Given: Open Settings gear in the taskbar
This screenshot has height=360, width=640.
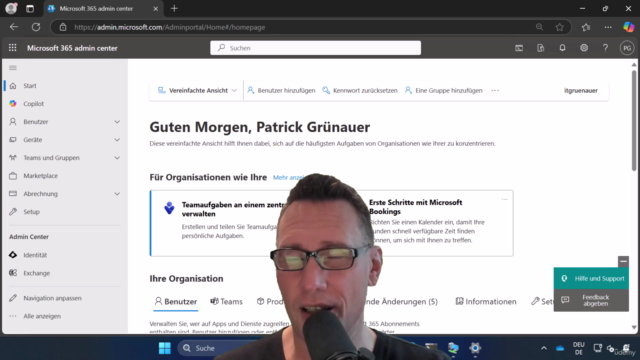Looking at the screenshot, I should point(475,348).
